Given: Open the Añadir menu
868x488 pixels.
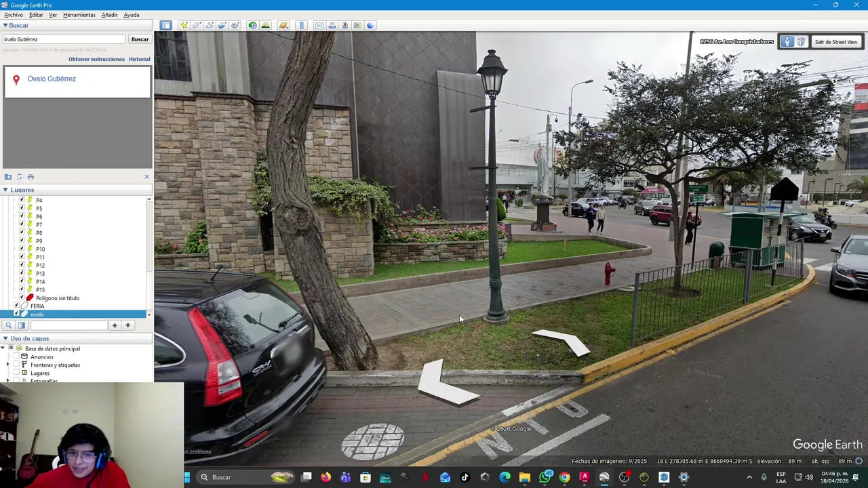Looking at the screenshot, I should tap(109, 15).
